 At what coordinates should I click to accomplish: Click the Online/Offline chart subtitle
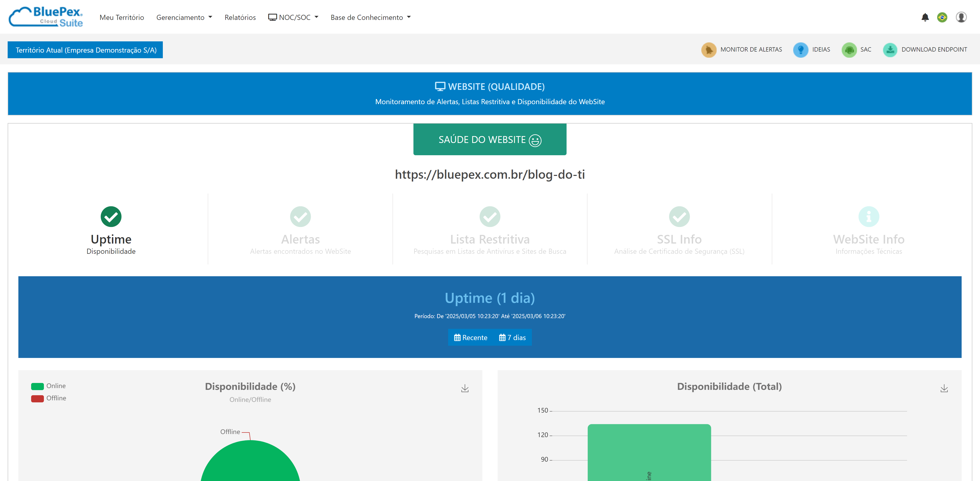pyautogui.click(x=250, y=400)
